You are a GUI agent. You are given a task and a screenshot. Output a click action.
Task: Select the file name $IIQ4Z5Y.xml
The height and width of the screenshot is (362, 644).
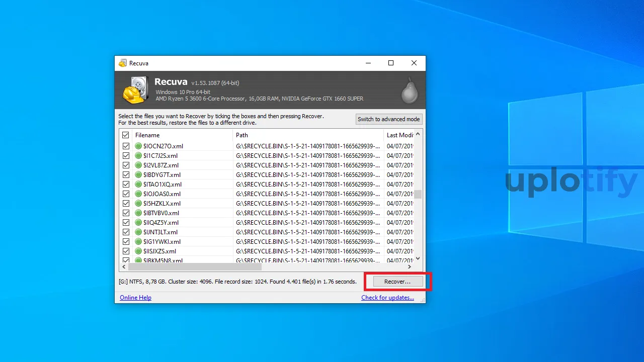click(161, 223)
